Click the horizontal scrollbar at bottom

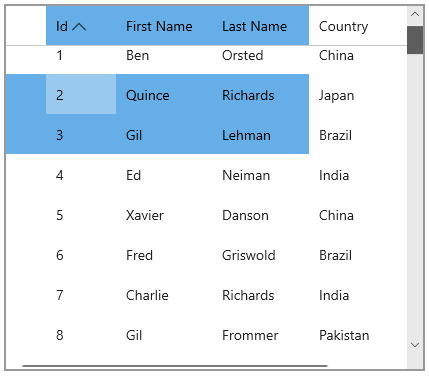tap(175, 366)
